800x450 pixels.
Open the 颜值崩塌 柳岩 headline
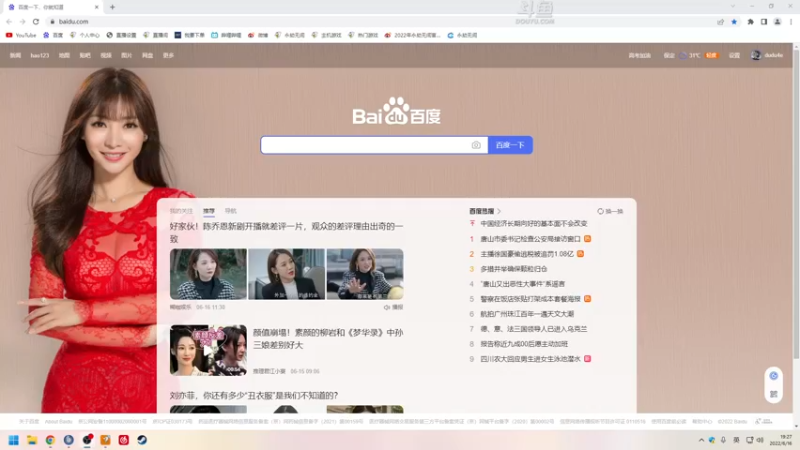(328, 339)
